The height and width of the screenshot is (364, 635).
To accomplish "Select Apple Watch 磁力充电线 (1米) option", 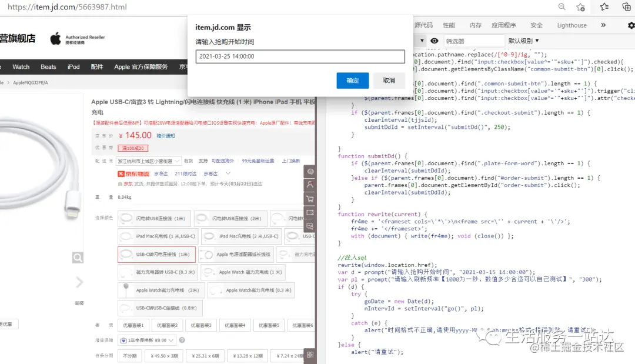I will (x=243, y=272).
